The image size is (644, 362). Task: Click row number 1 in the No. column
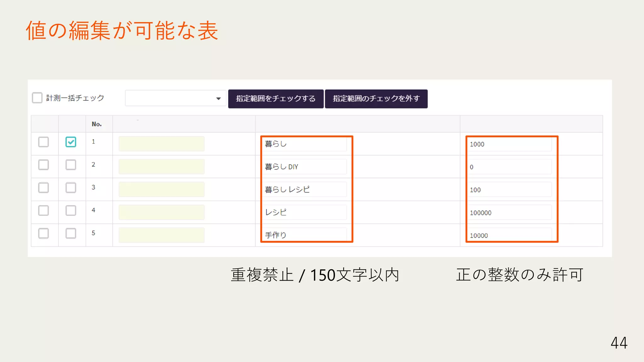(x=93, y=142)
